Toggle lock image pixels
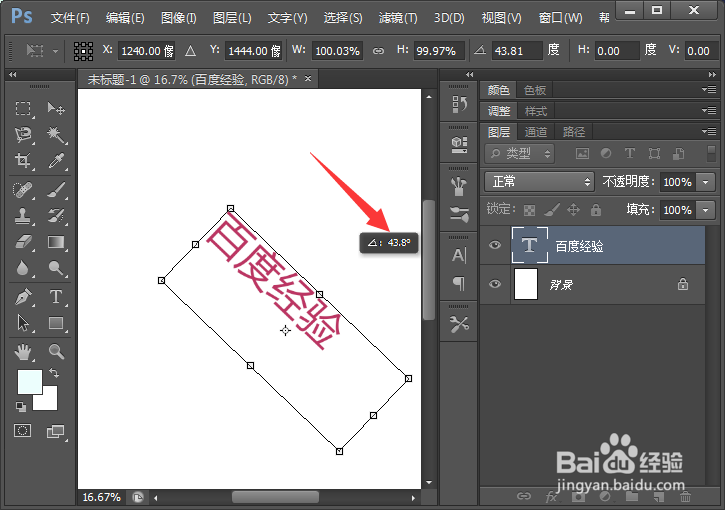Viewport: 725px width, 510px height. pos(552,210)
